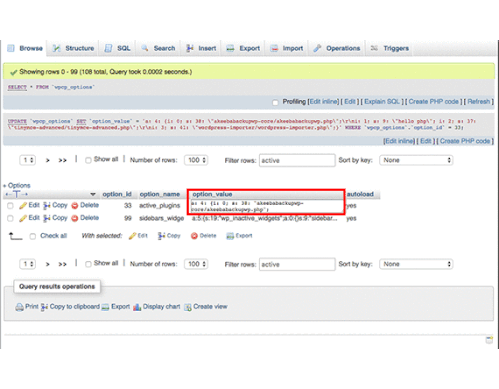This screenshot has height=389, width=499.
Task: Click Create PHP code under UPDATE query
Action: tap(465, 141)
